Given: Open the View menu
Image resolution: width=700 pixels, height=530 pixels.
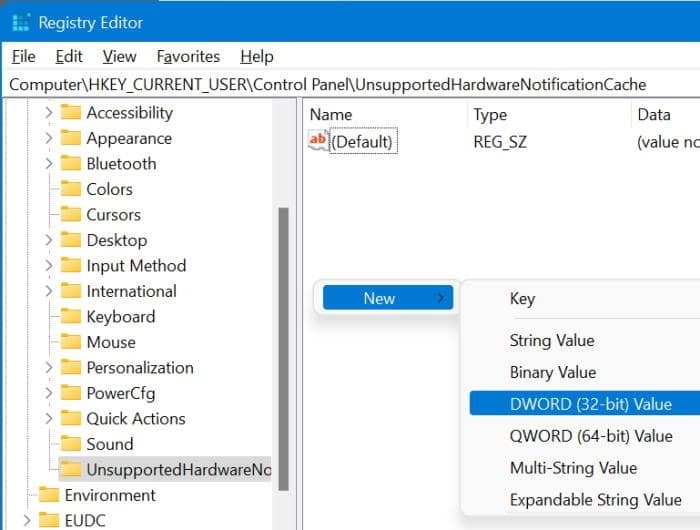Looking at the screenshot, I should click(119, 57).
